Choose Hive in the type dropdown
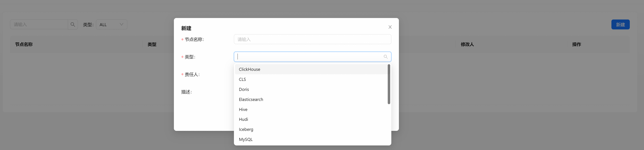The height and width of the screenshot is (150, 644). 243,109
